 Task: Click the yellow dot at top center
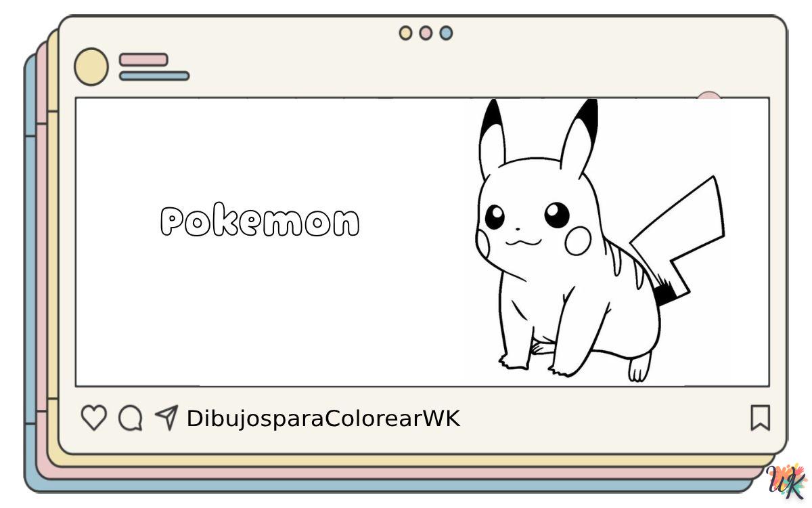tap(405, 33)
